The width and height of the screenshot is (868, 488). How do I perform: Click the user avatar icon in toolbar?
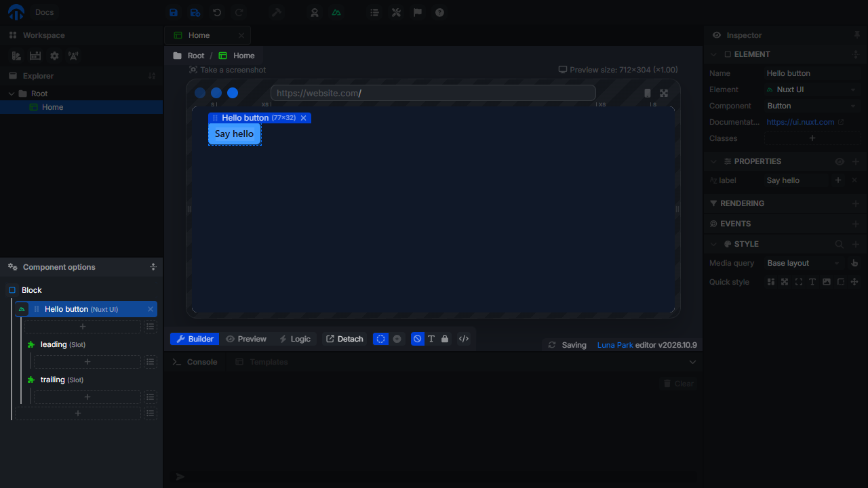coord(315,12)
